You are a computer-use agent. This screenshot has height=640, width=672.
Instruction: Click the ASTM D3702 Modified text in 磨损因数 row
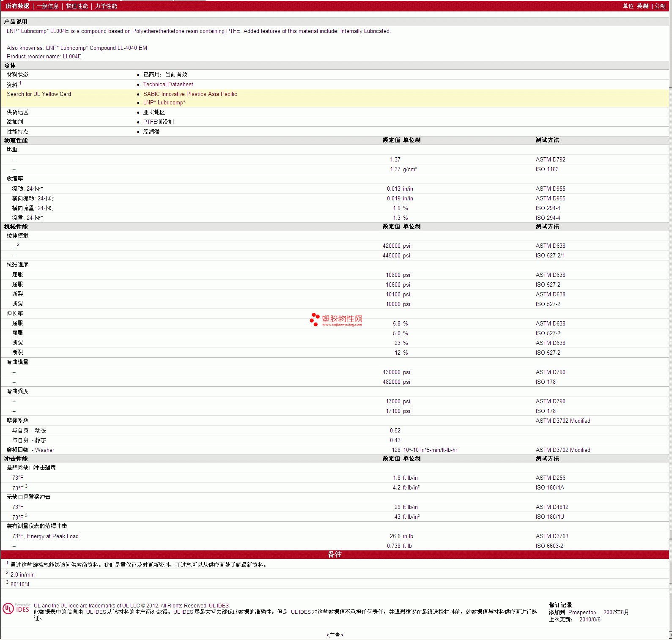(x=562, y=450)
